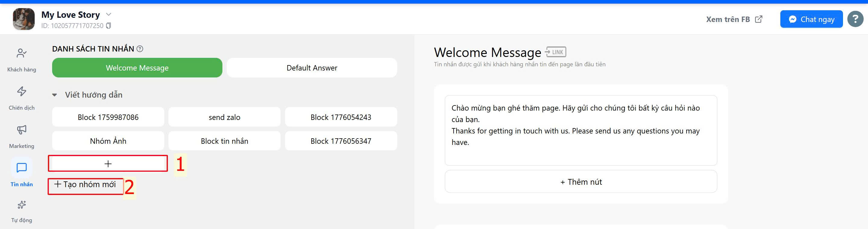Open the Nhóm Ảnh block
This screenshot has height=229, width=868.
[108, 141]
